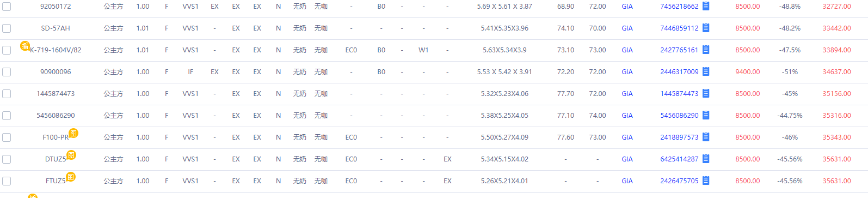Open the report icon beside certificate 7446859112
Image resolution: width=868 pixels, height=198 pixels.
[x=706, y=28]
